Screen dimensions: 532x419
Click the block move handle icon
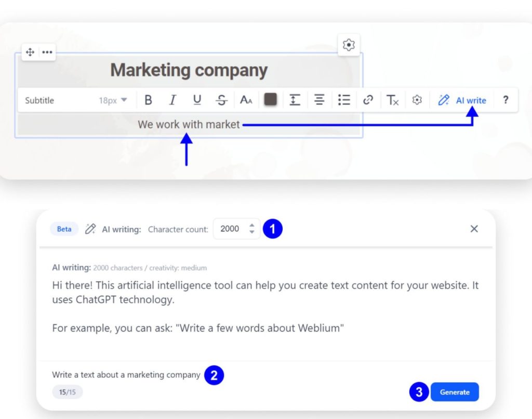pos(30,52)
